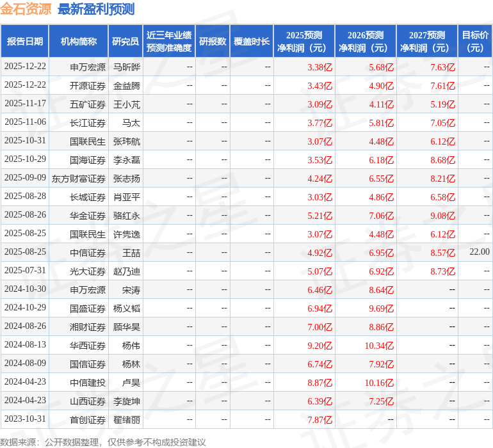The image size is (493, 448).
Task: Select date cell 2025-10-29
Action: 25,159
